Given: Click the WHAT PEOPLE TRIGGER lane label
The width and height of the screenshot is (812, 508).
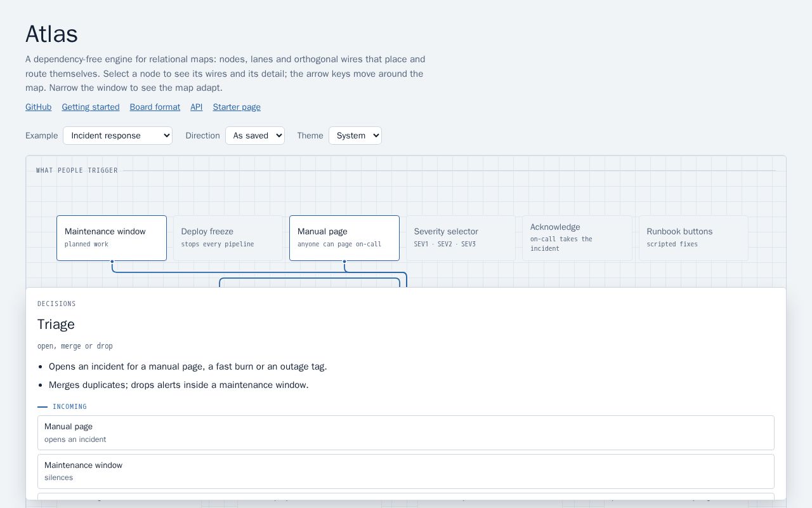Looking at the screenshot, I should click(x=77, y=170).
